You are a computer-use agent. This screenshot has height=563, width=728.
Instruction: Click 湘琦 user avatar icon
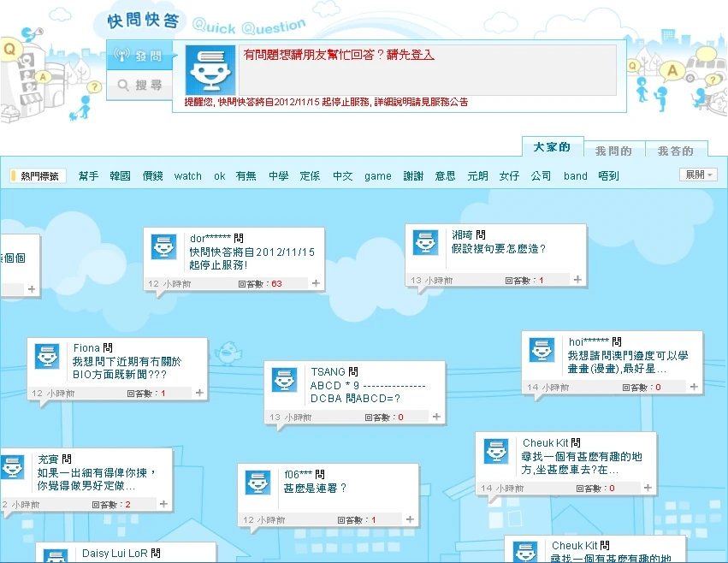(x=426, y=242)
